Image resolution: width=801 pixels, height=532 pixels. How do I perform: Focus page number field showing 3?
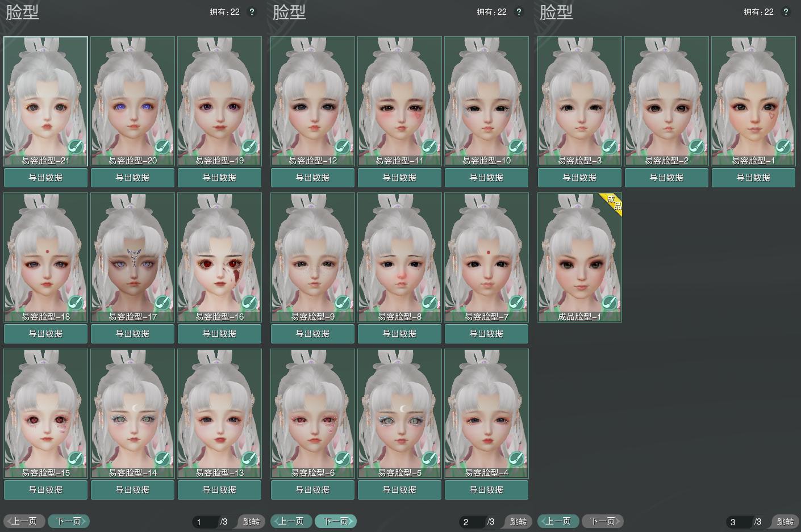coord(739,522)
